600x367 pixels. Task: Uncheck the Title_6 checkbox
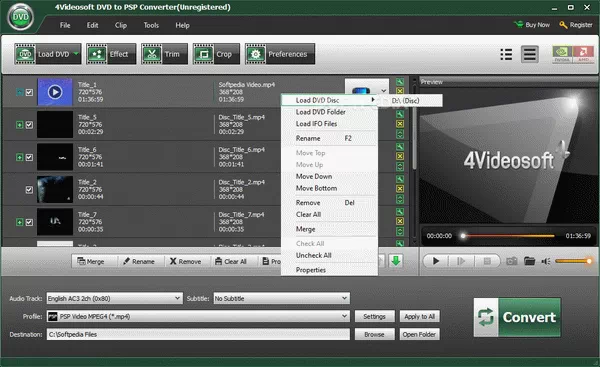tap(29, 157)
